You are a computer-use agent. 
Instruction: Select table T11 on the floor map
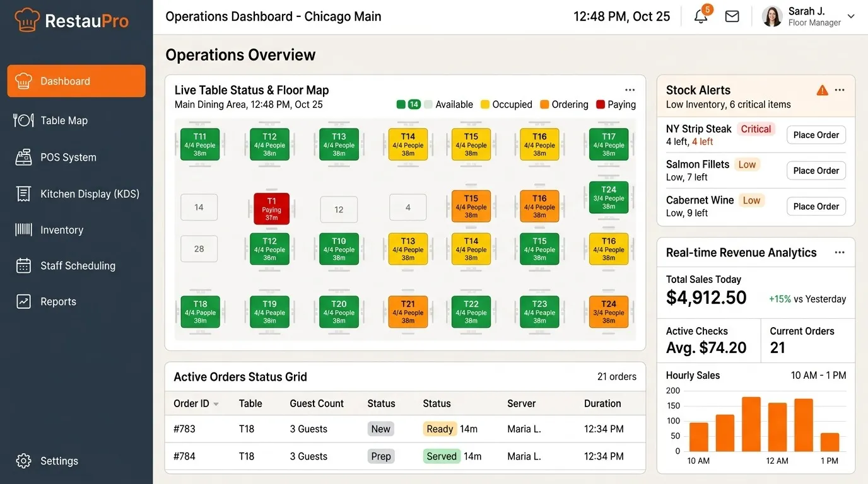[200, 144]
